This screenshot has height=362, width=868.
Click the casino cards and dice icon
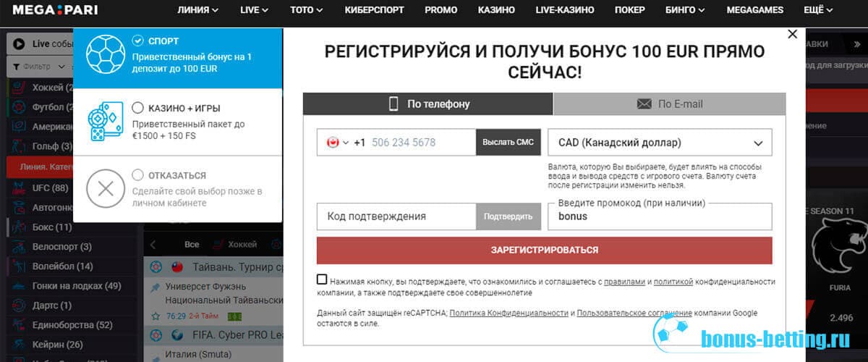tap(106, 122)
